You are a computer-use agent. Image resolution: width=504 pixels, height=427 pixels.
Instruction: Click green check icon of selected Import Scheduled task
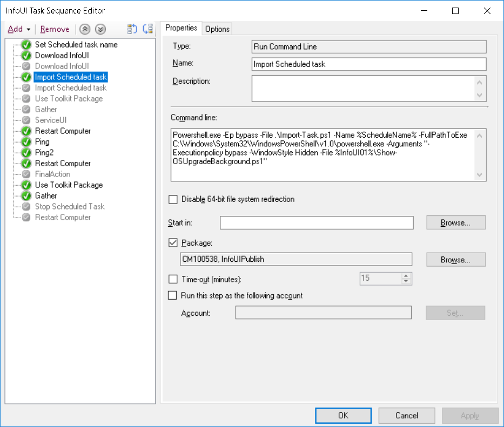[x=26, y=77]
